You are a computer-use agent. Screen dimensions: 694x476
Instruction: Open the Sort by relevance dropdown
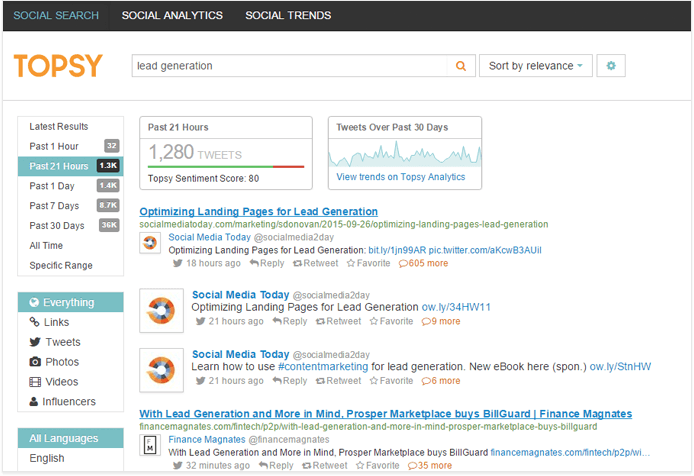[536, 66]
